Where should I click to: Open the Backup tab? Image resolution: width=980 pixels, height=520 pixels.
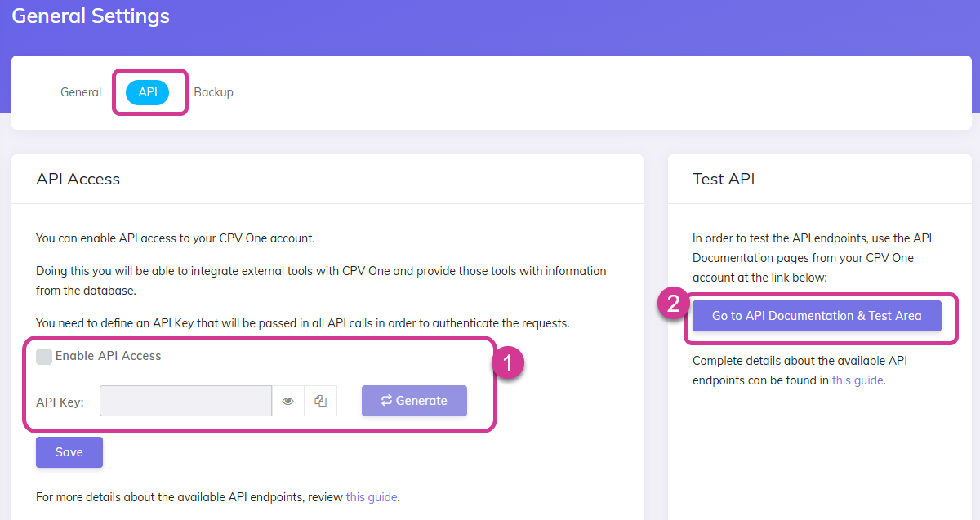click(213, 91)
